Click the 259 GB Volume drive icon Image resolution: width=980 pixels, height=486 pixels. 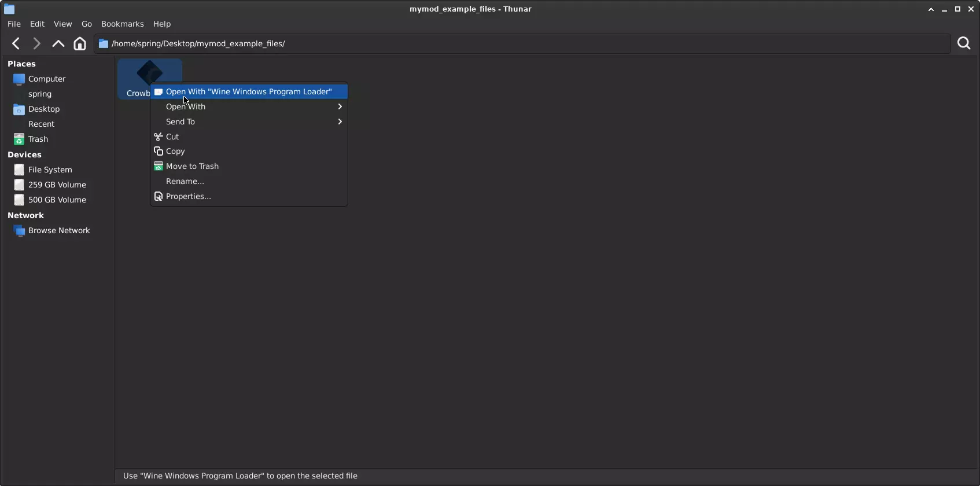pos(19,185)
